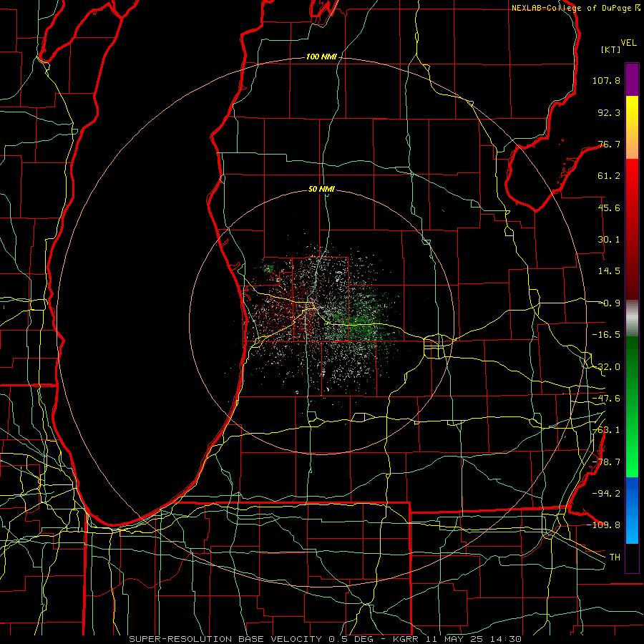Select the 61.2 value on velocity scale

609,176
